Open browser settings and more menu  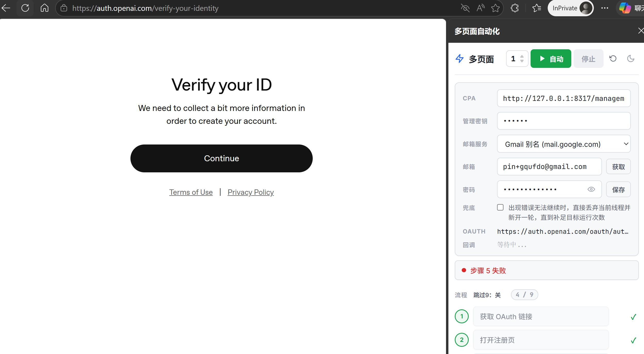605,8
